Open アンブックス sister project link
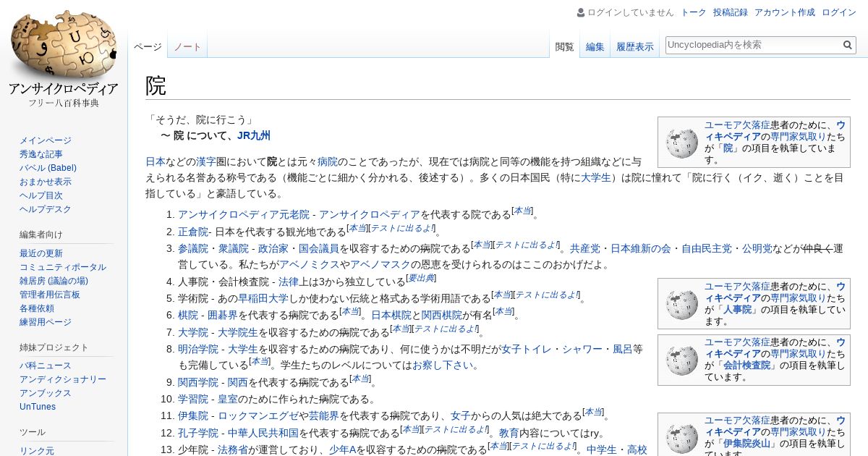The height and width of the screenshot is (456, 868). click(x=46, y=393)
